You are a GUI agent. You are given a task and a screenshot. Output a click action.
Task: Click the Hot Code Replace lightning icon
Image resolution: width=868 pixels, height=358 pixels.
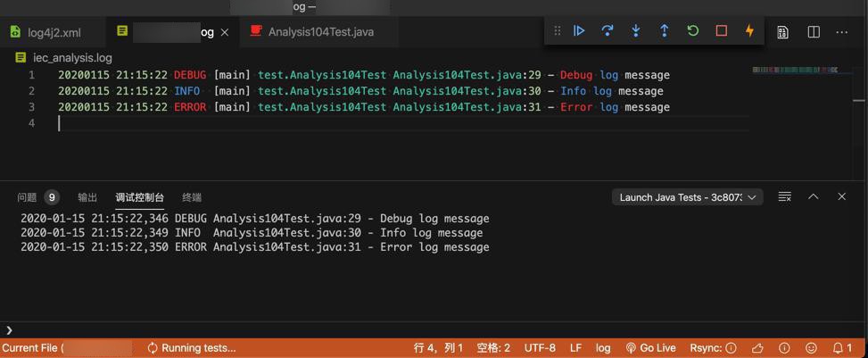(x=749, y=31)
